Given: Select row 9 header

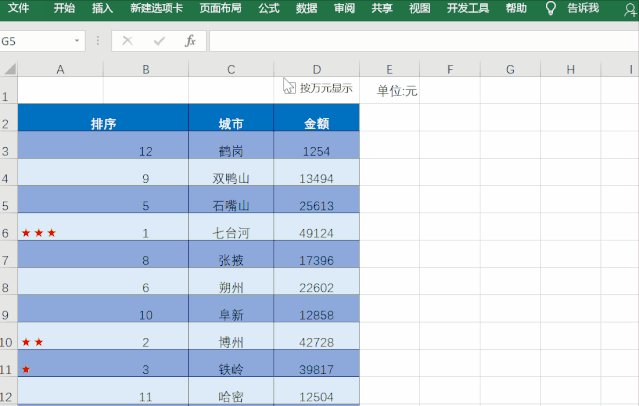Looking at the screenshot, I should click(9, 309).
